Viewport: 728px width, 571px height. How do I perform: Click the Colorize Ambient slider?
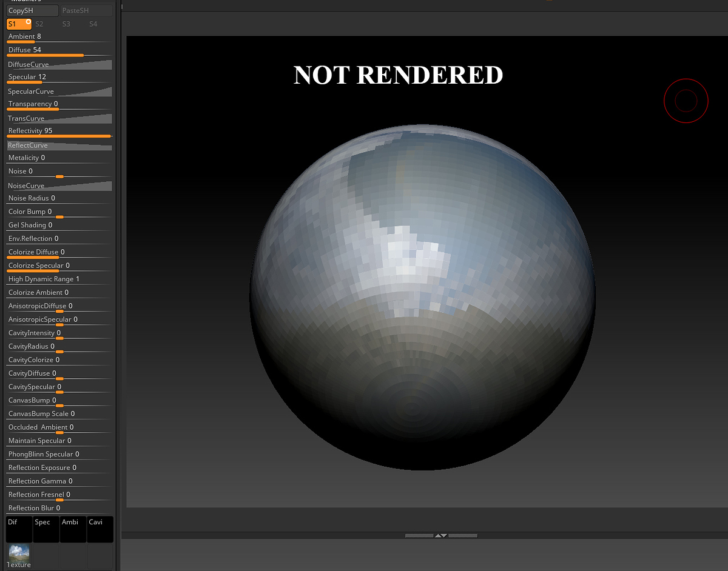click(59, 293)
